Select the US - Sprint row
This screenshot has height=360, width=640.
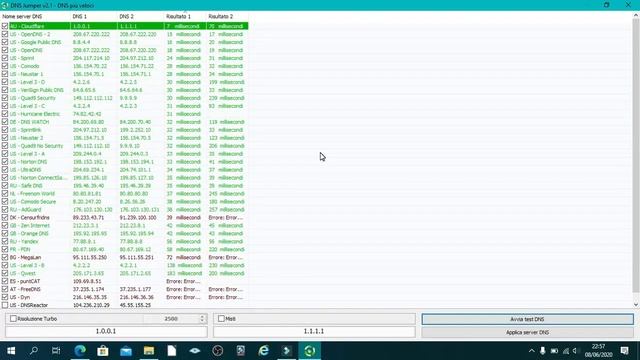(124, 58)
